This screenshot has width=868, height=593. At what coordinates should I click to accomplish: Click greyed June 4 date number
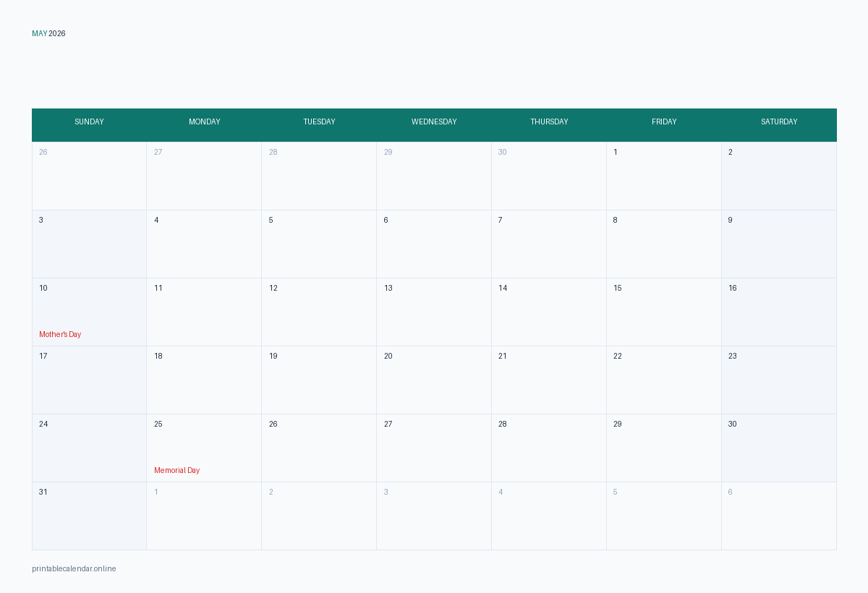point(501,492)
